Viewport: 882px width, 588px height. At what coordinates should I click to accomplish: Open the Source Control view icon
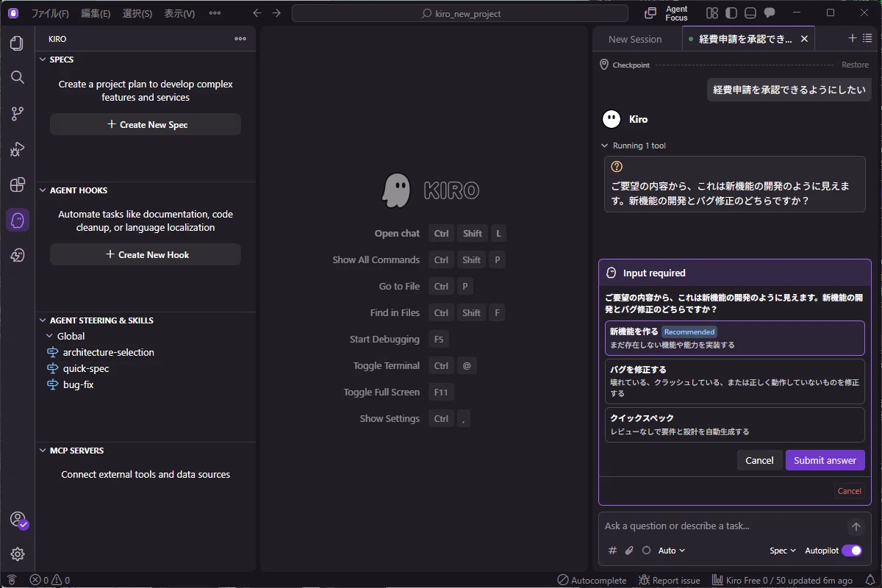[x=17, y=113]
